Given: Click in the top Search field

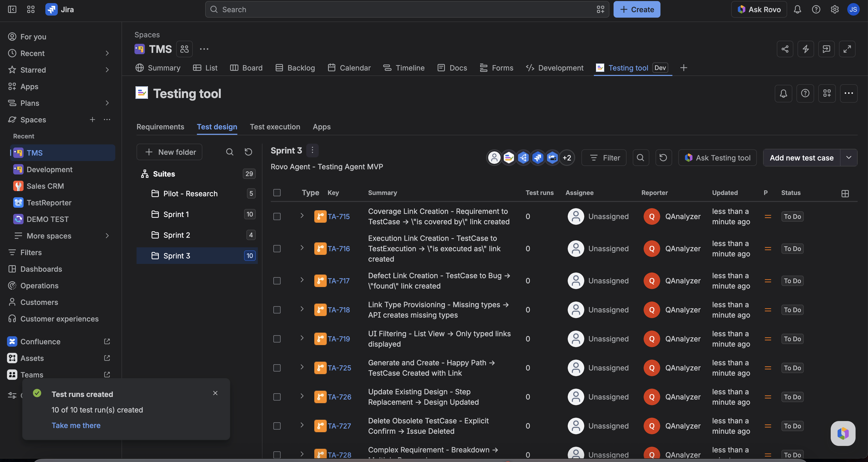Looking at the screenshot, I should coord(407,9).
